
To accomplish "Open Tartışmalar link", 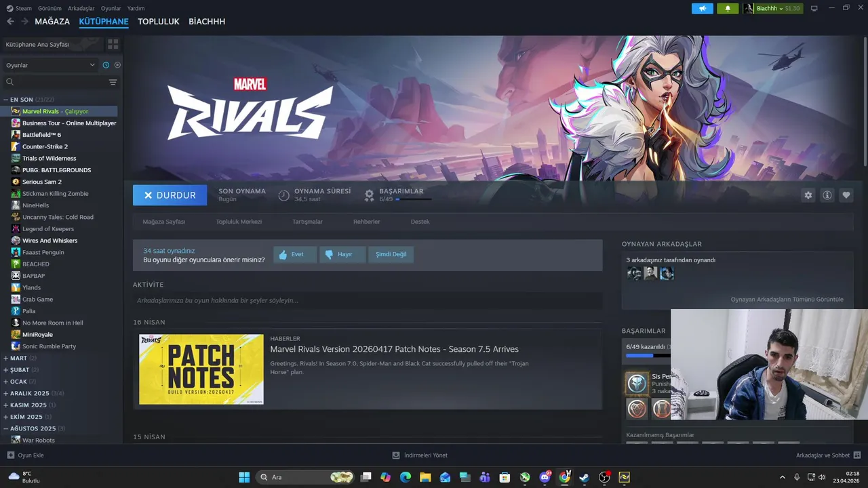I will coord(307,222).
